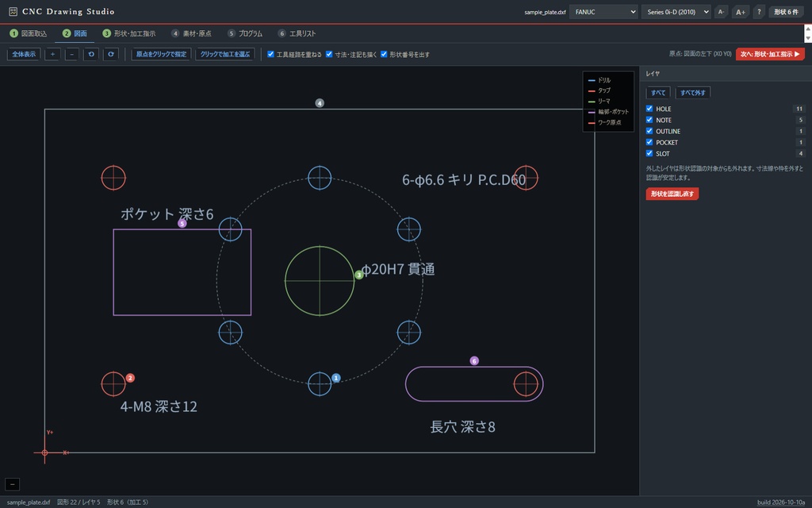This screenshot has height=508, width=812.
Task: Click the 6-φ6.6 キリ P.C.D60 annotation
Action: [x=464, y=180]
